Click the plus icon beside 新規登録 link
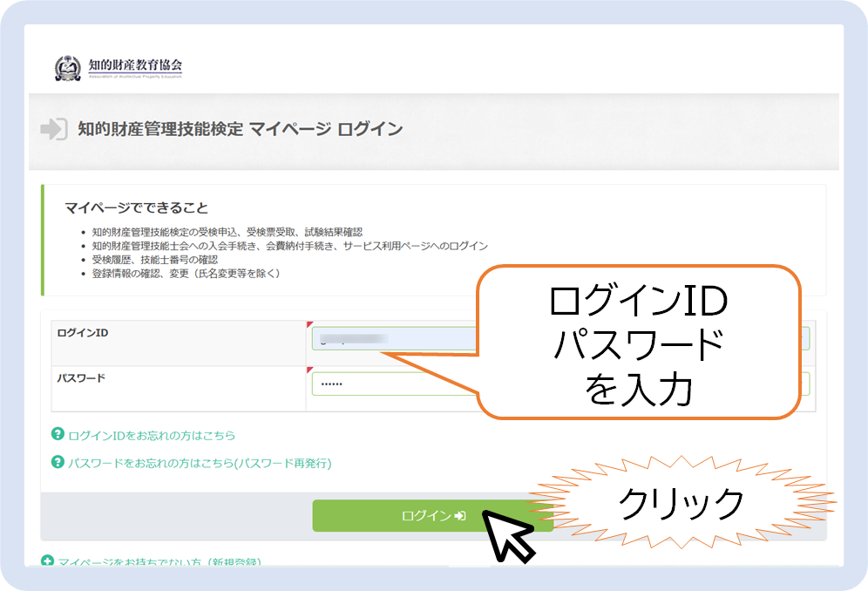 coord(48,562)
